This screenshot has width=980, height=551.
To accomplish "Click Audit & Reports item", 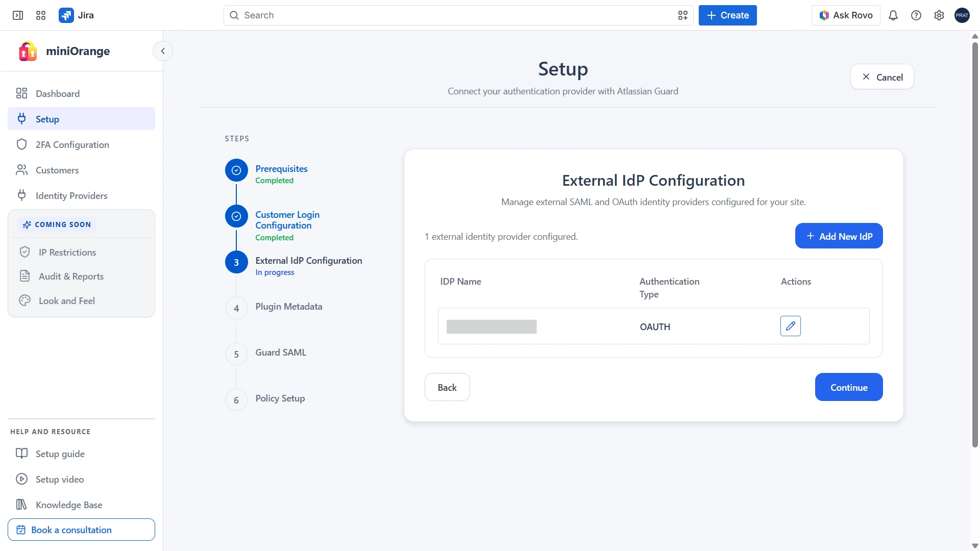I will [81, 276].
